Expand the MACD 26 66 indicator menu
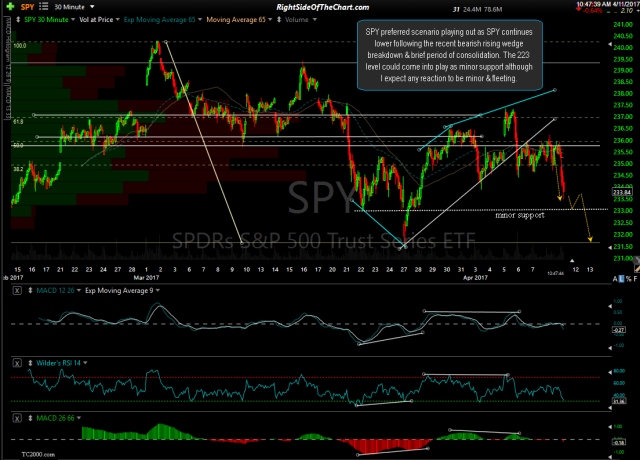This screenshot has height=460, width=640. click(x=78, y=418)
